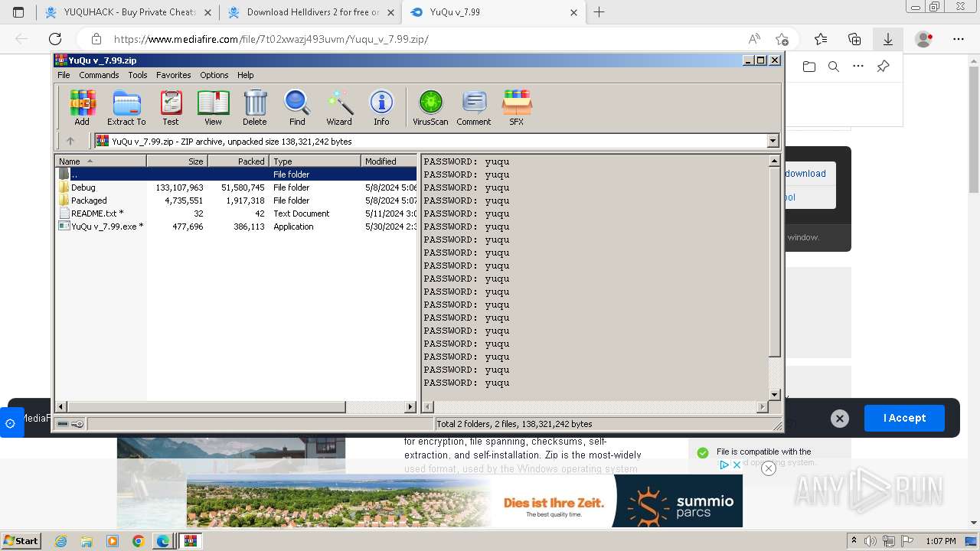
Task: Click the Summio Parcs banner ad
Action: click(x=465, y=500)
